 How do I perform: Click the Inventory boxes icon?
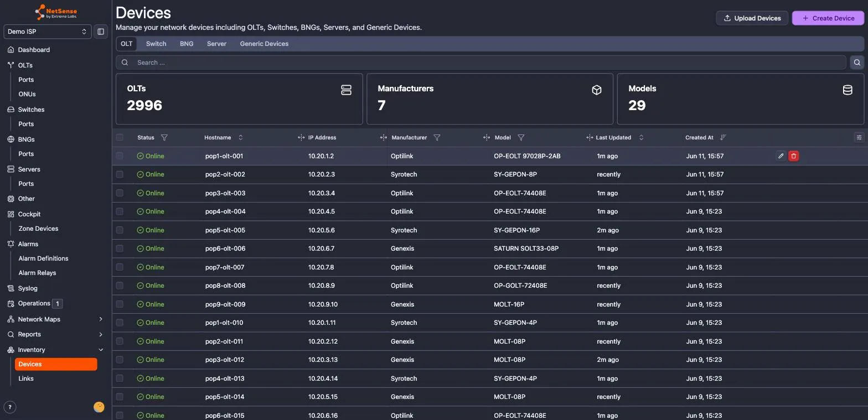tap(11, 350)
